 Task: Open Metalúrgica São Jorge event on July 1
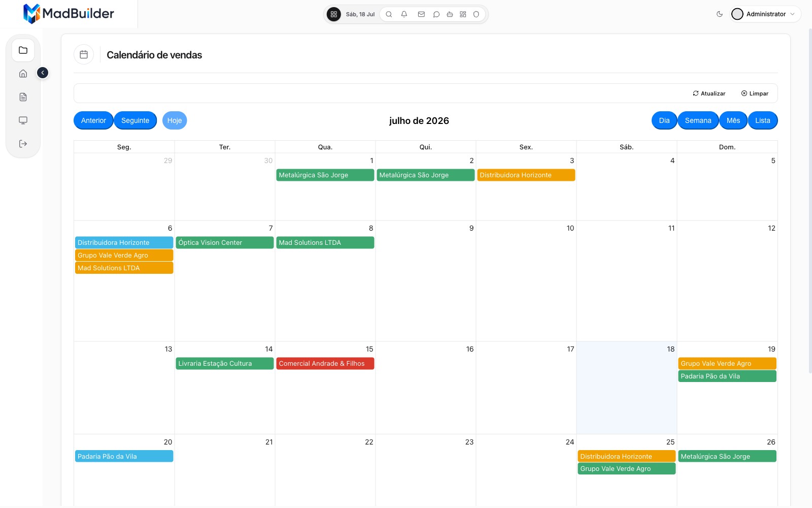325,175
